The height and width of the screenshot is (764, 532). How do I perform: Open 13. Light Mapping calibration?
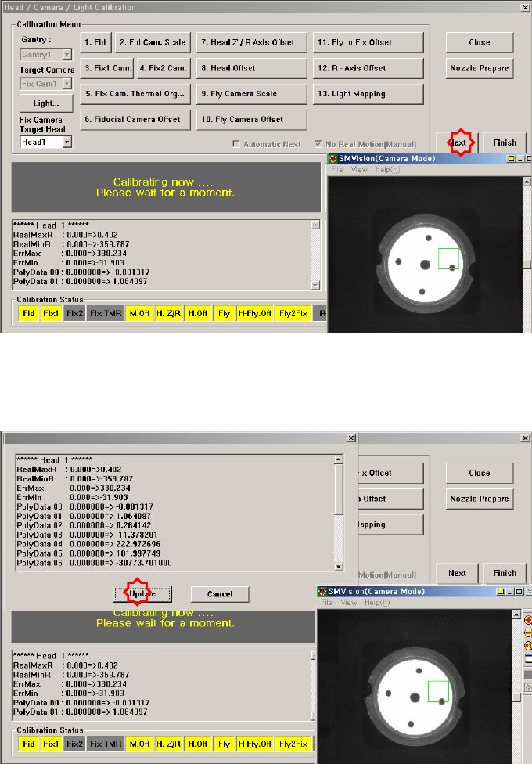[x=368, y=94]
